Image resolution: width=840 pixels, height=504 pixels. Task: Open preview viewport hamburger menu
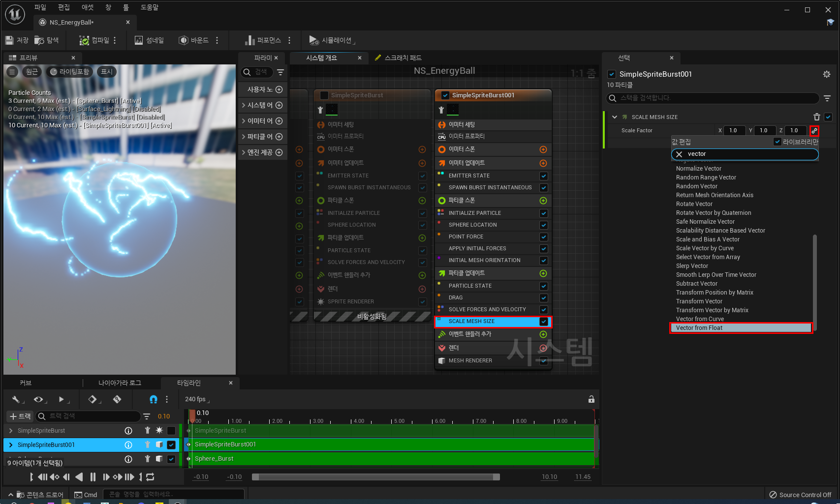[x=12, y=72]
